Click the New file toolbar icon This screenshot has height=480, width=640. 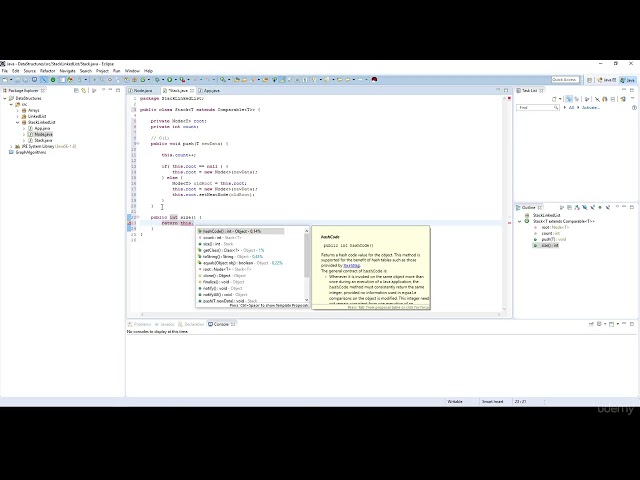[x=5, y=80]
